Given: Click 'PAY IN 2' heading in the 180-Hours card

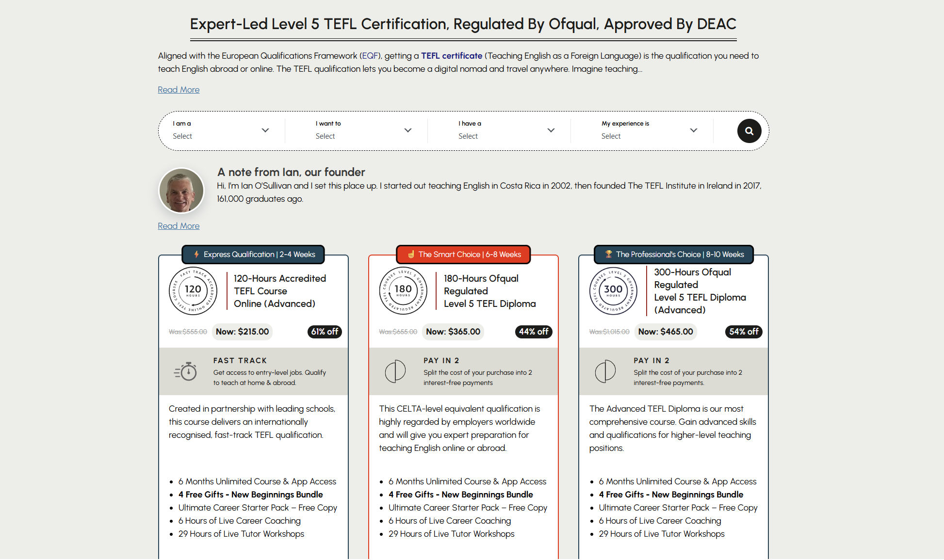Looking at the screenshot, I should pyautogui.click(x=441, y=361).
